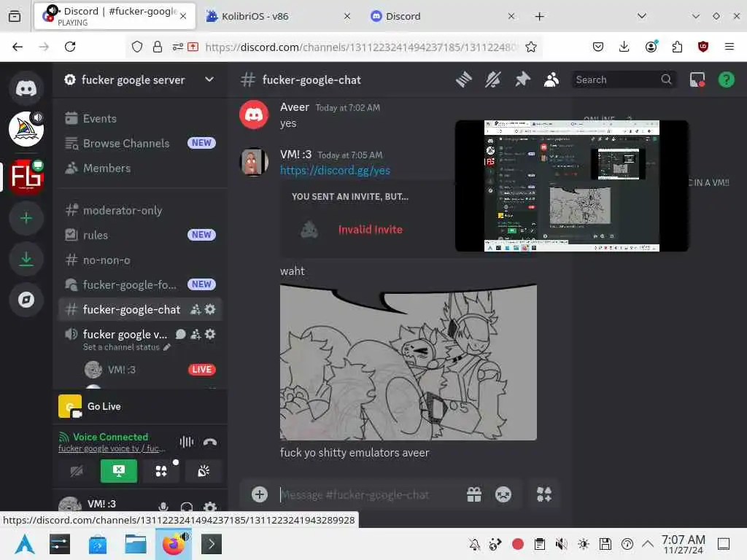This screenshot has height=560, width=747.
Task: Click the attachment plus button in message box
Action: click(x=260, y=494)
